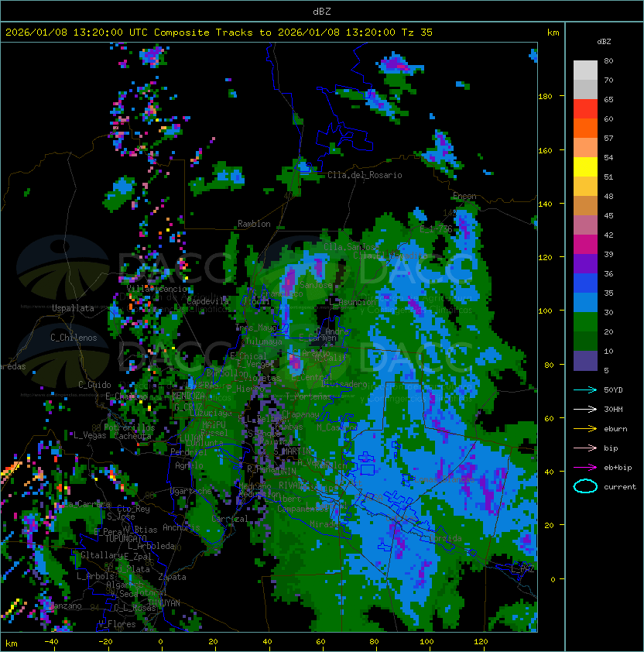Click the 'Tz 35' threshold text

coord(417,33)
